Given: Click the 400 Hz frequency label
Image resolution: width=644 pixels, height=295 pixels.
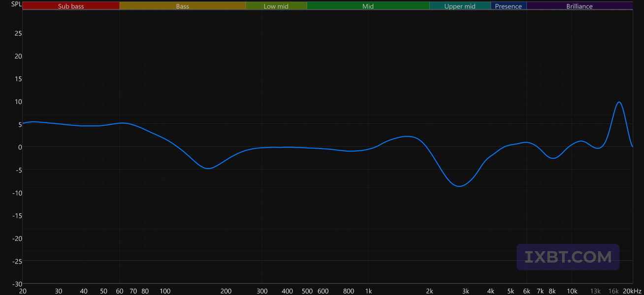Looking at the screenshot, I should click(x=288, y=291).
